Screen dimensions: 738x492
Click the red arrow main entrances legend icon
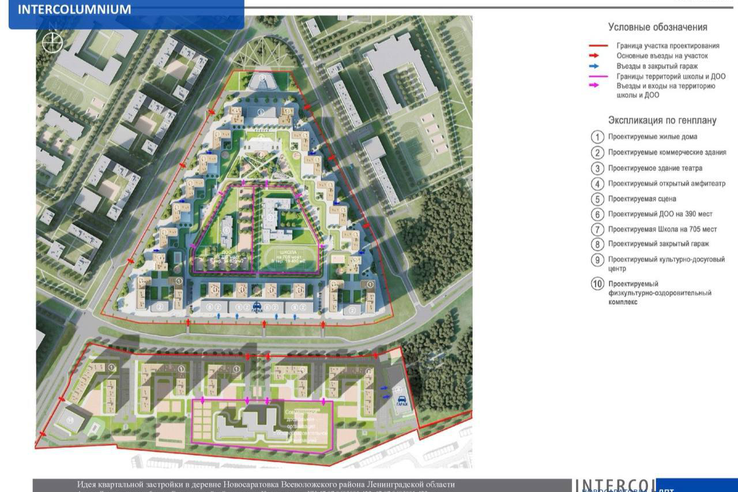(598, 56)
